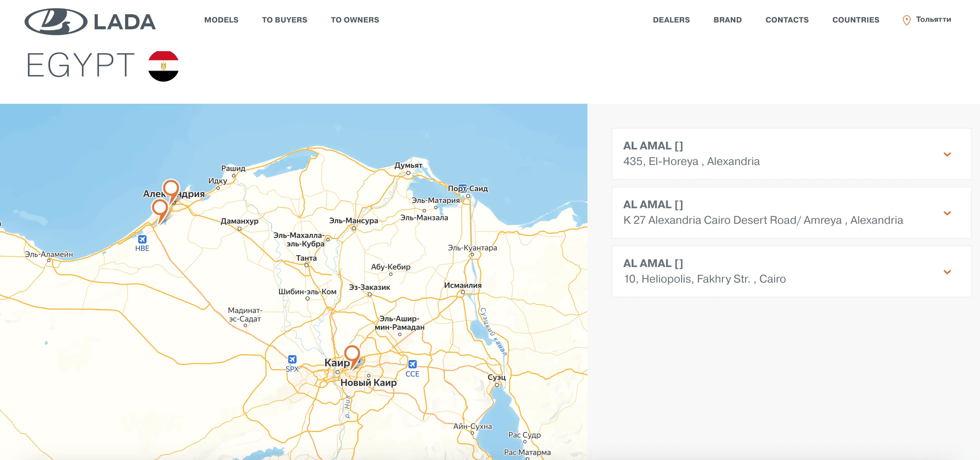The image size is (980, 460).
Task: Click the lower Alexandria dealer map pin
Action: coord(160,208)
